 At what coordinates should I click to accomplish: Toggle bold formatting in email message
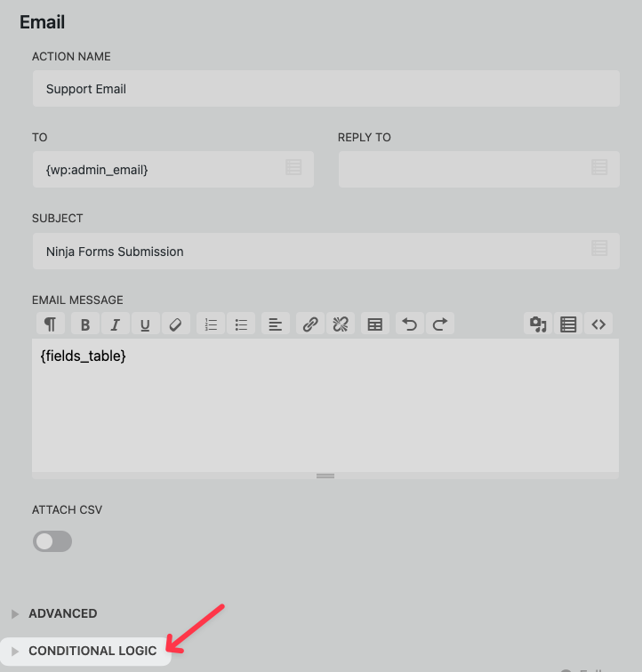[x=85, y=324]
